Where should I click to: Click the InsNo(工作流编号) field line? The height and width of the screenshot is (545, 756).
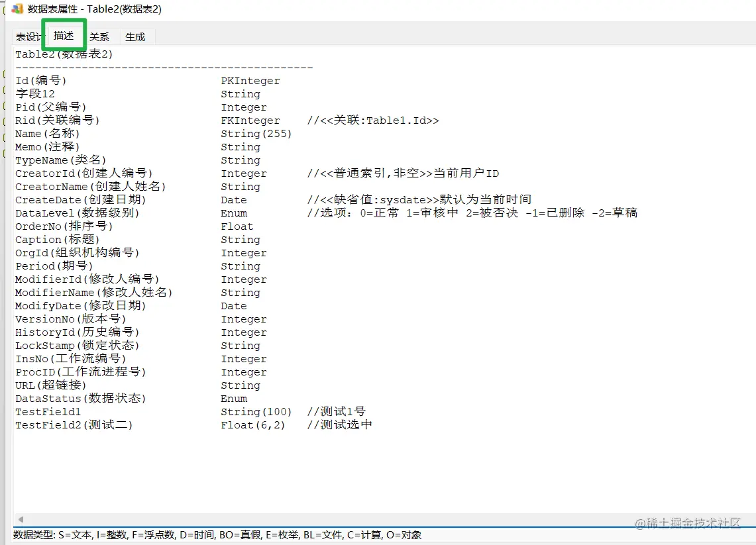tap(70, 358)
